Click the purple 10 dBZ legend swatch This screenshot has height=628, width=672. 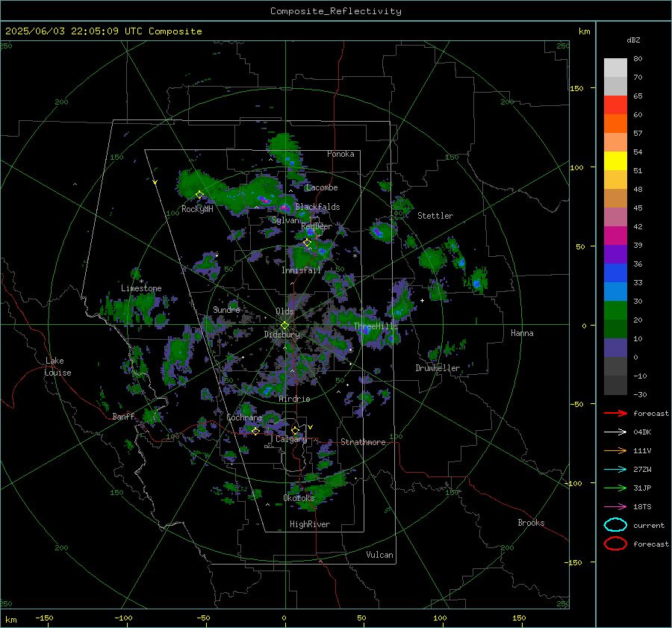615,348
